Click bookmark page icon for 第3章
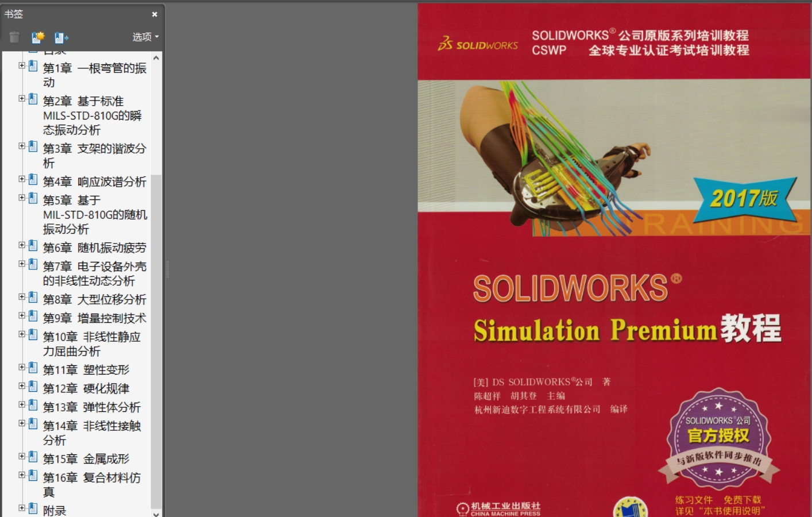 [33, 146]
